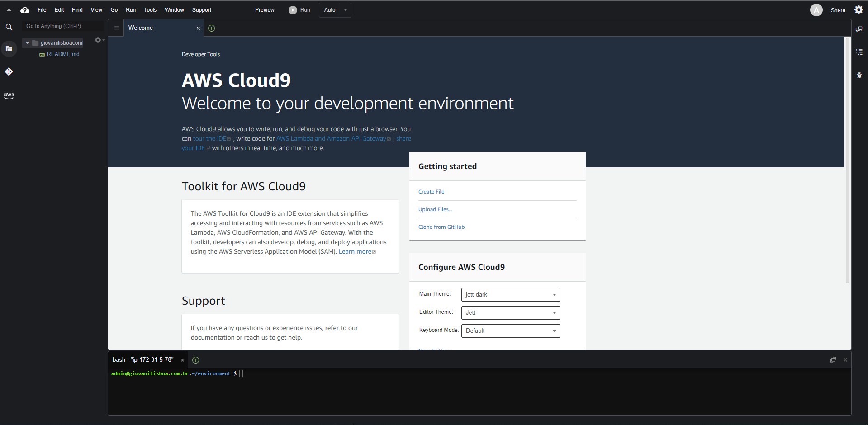Click the Create File link
This screenshot has height=425, width=868.
coord(431,192)
